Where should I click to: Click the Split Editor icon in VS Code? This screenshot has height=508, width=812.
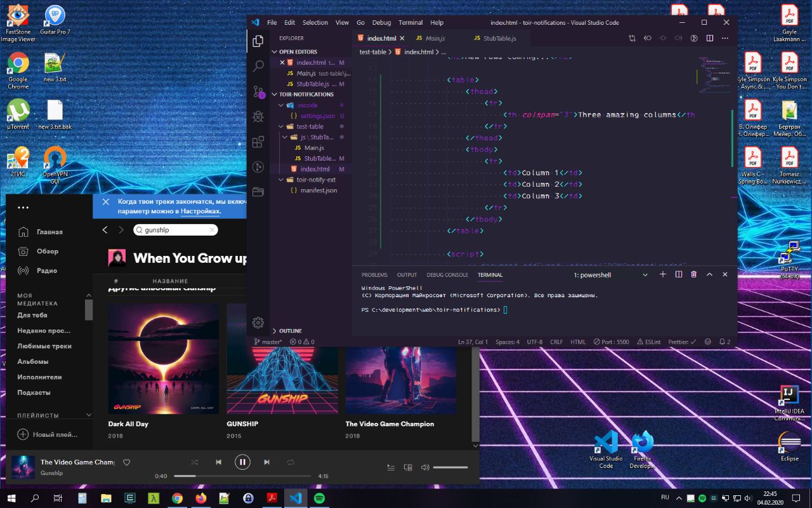(x=709, y=38)
